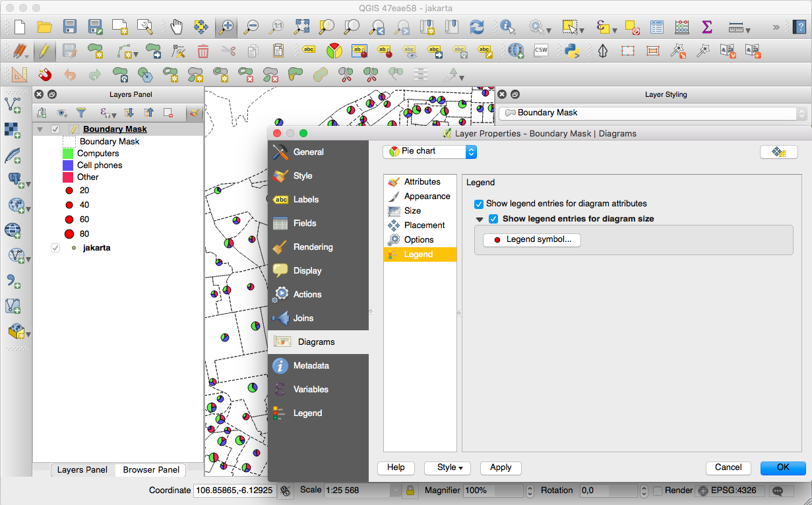This screenshot has width=812, height=505.
Task: Click the Zoom Full extent icon
Action: pyautogui.click(x=301, y=27)
